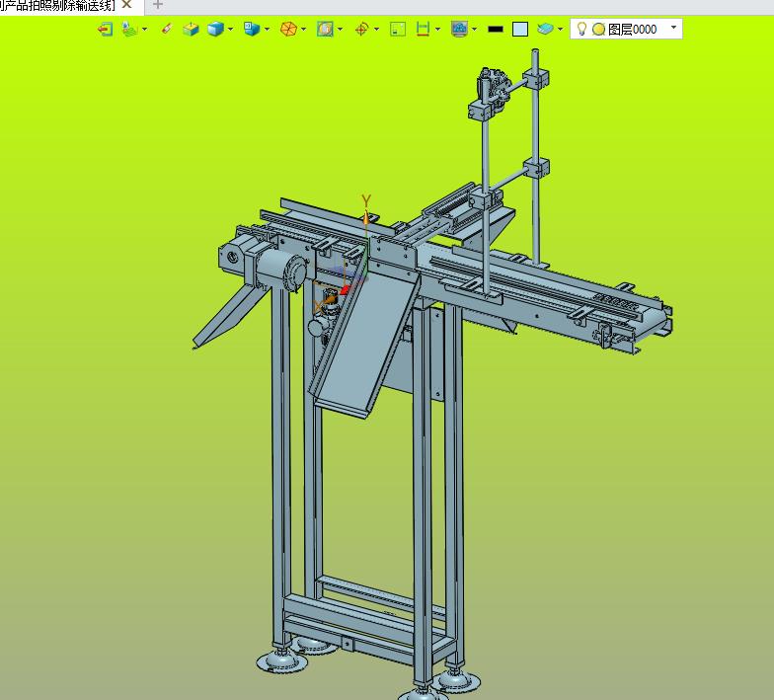
Task: Close the 产品拍照剔除输送线 document tab
Action: point(126,4)
